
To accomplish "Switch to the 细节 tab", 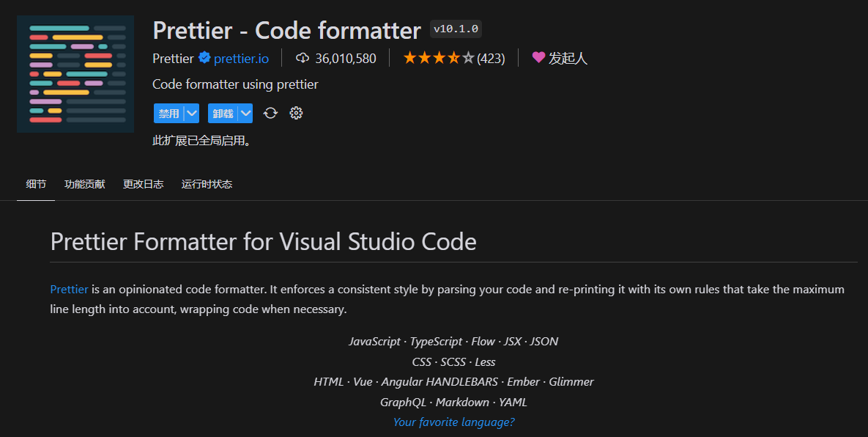I will [36, 184].
